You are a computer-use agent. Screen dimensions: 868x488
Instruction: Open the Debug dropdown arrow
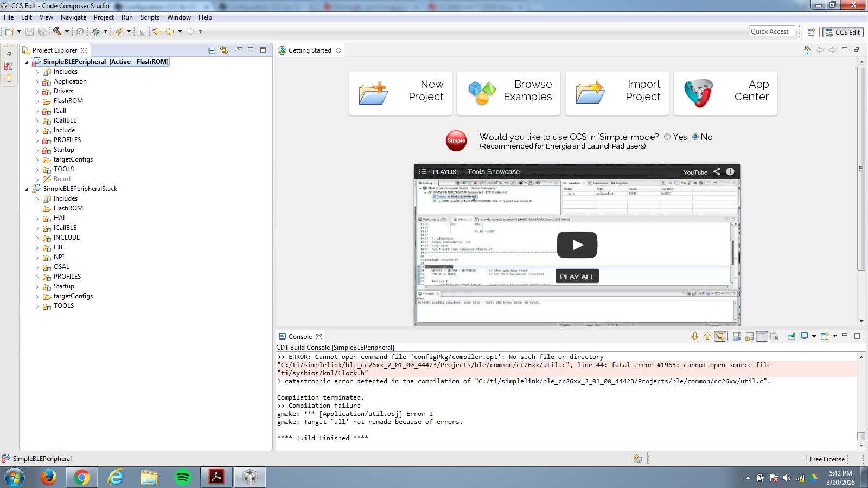pos(106,31)
